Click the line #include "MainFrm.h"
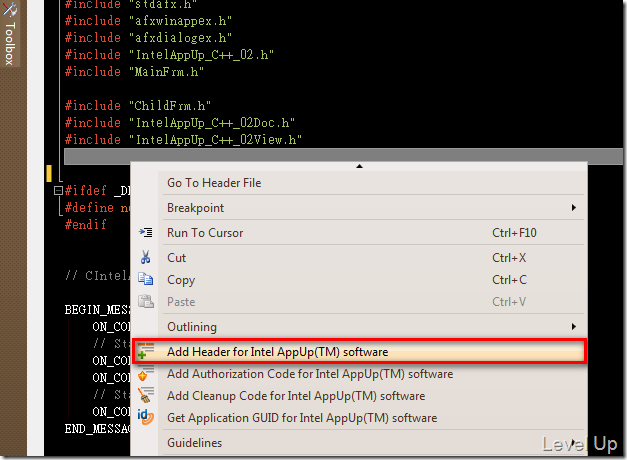This screenshot has height=460, width=627. click(x=134, y=72)
